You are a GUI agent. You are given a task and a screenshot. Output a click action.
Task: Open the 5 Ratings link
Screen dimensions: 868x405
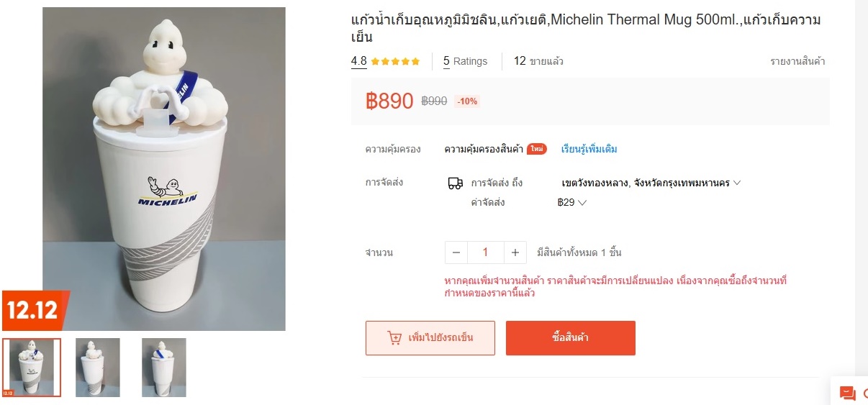click(465, 61)
